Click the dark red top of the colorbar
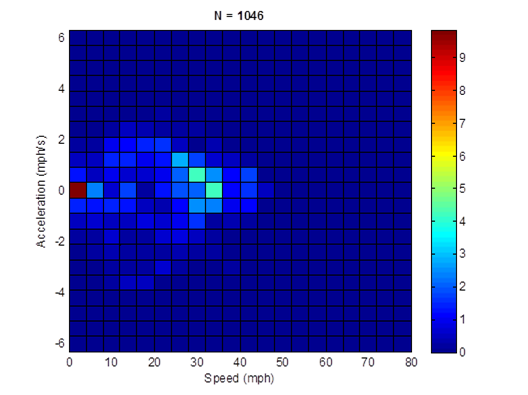This screenshot has width=528, height=395. (x=444, y=35)
